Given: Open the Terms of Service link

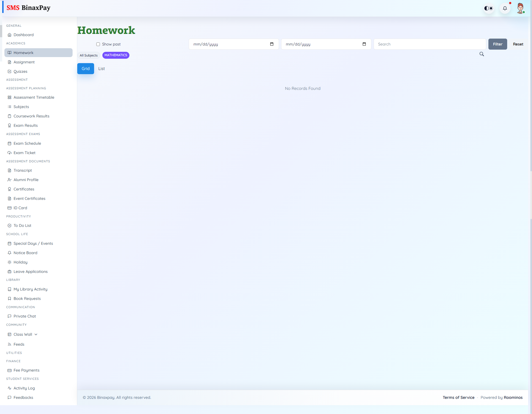Looking at the screenshot, I should (458, 397).
